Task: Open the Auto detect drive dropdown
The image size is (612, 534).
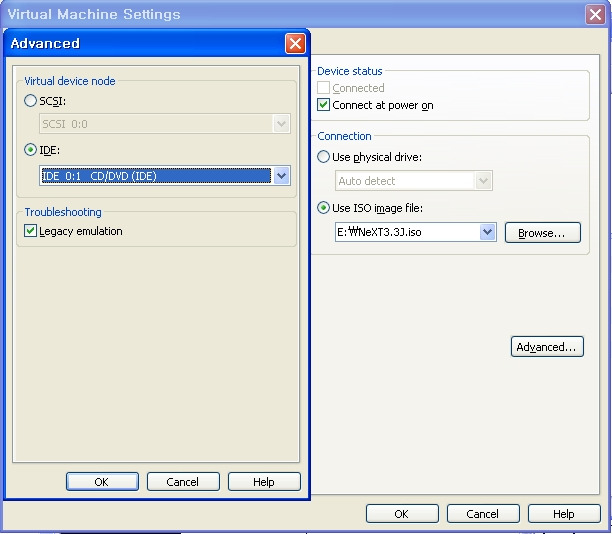Action: pyautogui.click(x=483, y=181)
